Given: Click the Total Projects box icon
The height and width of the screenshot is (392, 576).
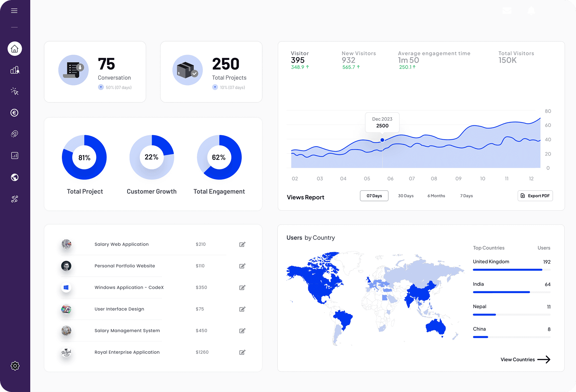Looking at the screenshot, I should pyautogui.click(x=188, y=70).
